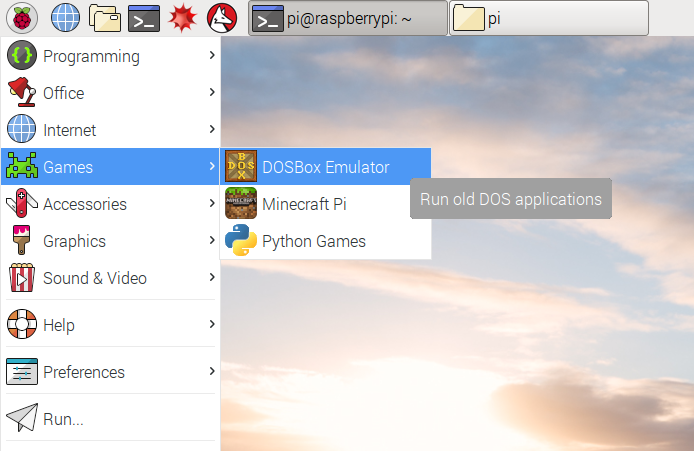Select the Games menu category
Viewport: 694px width, 451px height.
110,166
